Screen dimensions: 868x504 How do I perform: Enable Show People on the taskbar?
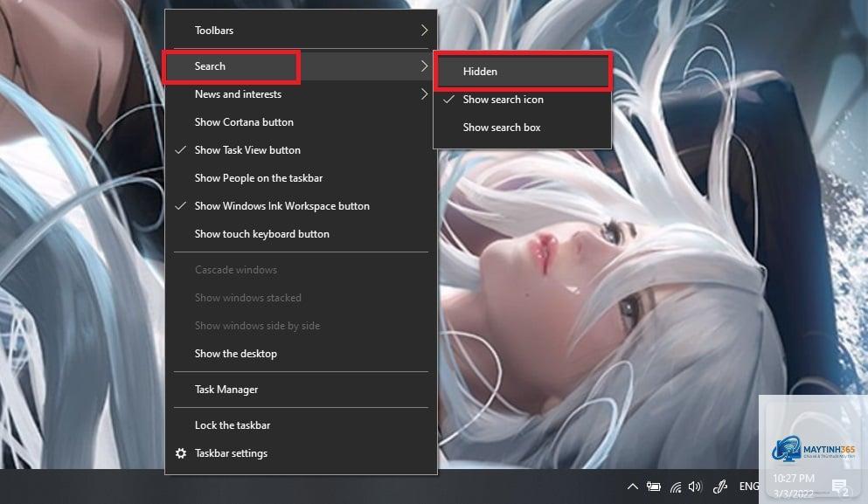point(301,178)
